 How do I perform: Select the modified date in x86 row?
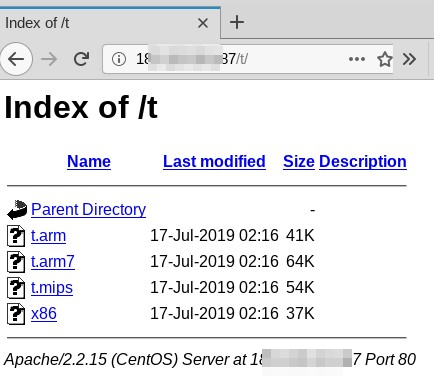[x=214, y=313]
